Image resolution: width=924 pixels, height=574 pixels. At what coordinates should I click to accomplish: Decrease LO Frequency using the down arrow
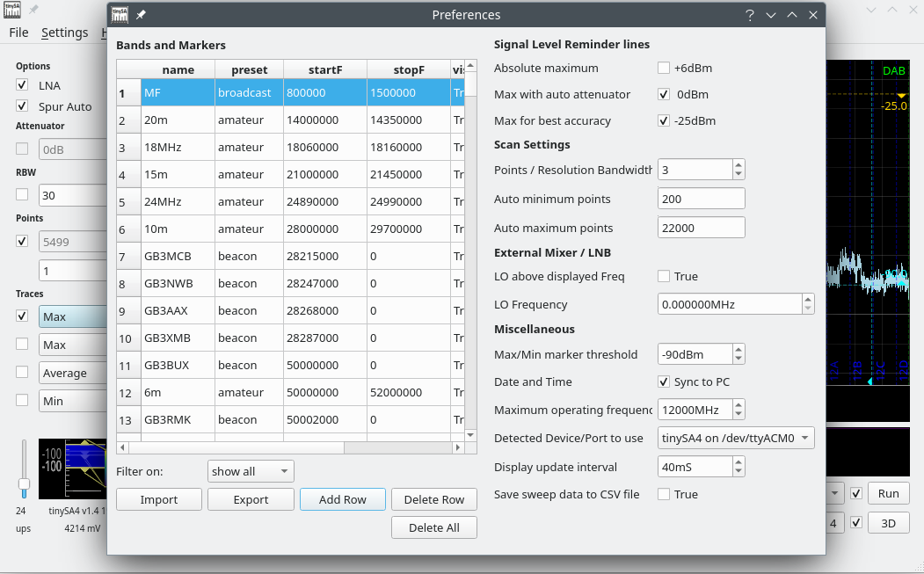tap(808, 309)
